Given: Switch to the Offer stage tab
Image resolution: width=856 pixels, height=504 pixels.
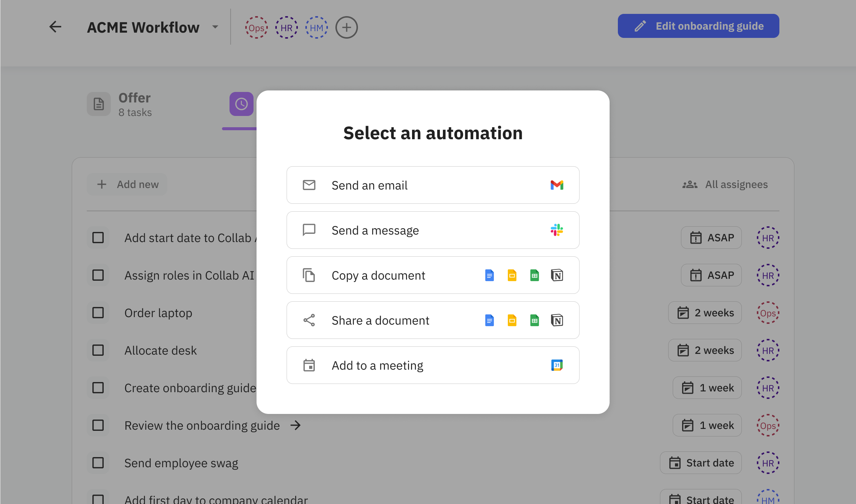Looking at the screenshot, I should pos(120,104).
